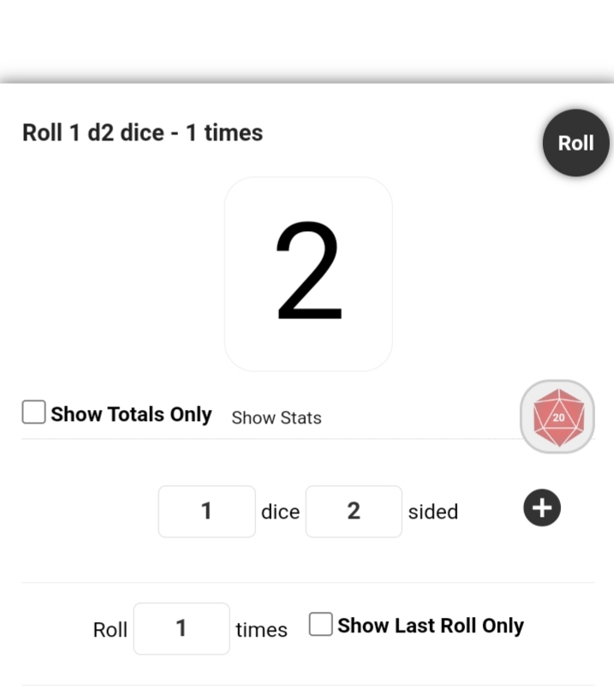The image size is (614, 700).
Task: Click the "Roll" label left of times input
Action: point(110,630)
